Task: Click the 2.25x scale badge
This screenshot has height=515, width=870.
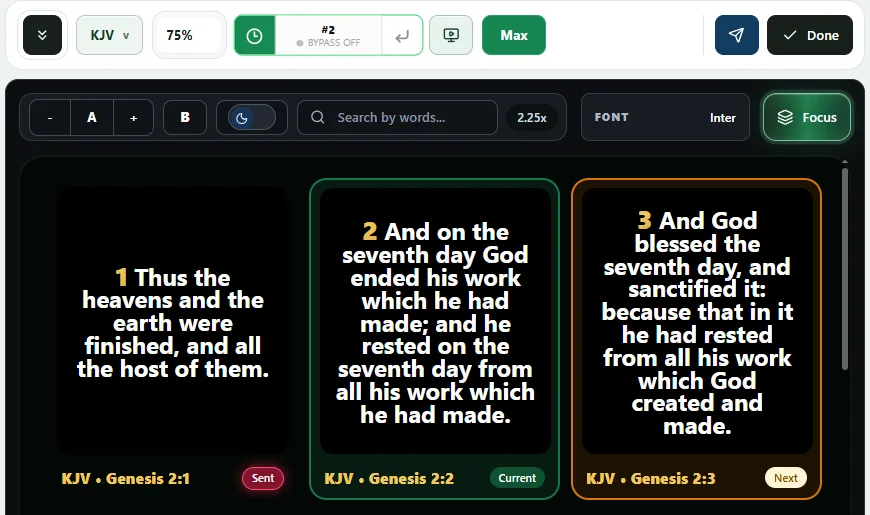Action: (x=532, y=118)
